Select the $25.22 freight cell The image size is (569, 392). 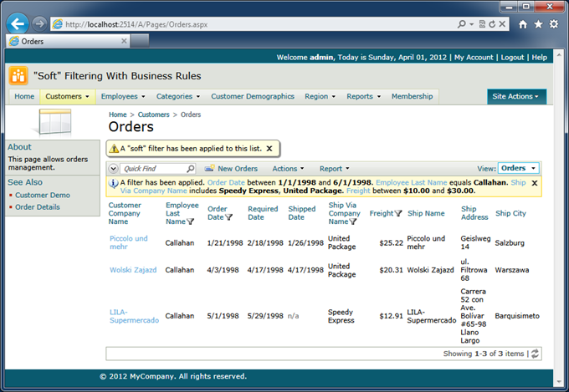click(x=392, y=243)
